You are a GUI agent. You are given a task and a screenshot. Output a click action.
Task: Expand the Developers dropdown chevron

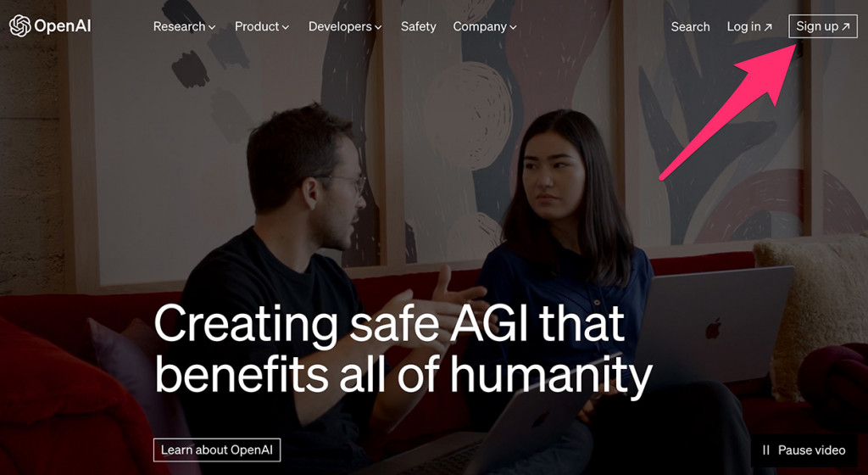tap(378, 27)
